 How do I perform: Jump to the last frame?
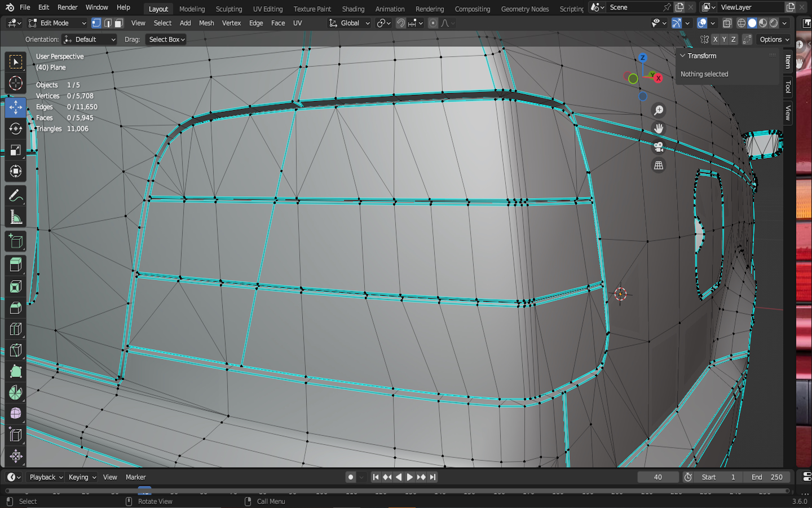click(x=433, y=477)
